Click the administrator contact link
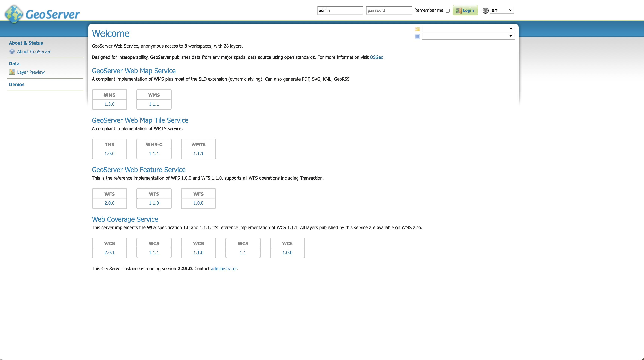 [224, 269]
